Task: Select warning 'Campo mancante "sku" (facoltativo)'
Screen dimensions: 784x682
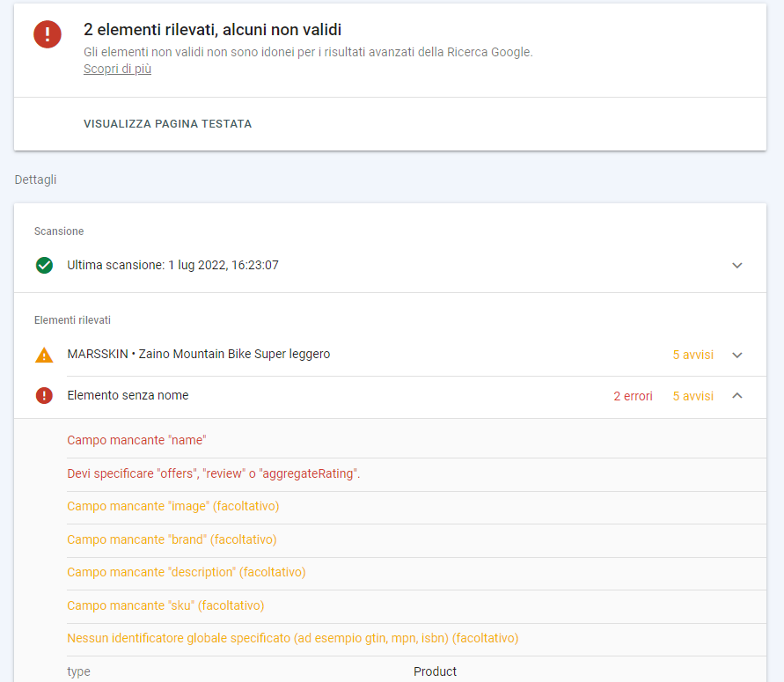Action: coord(165,605)
